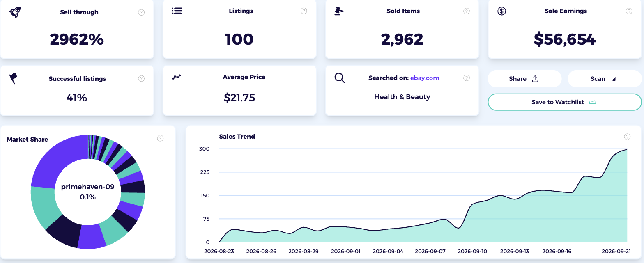This screenshot has width=644, height=263.
Task: Click the Share button
Action: (x=524, y=79)
